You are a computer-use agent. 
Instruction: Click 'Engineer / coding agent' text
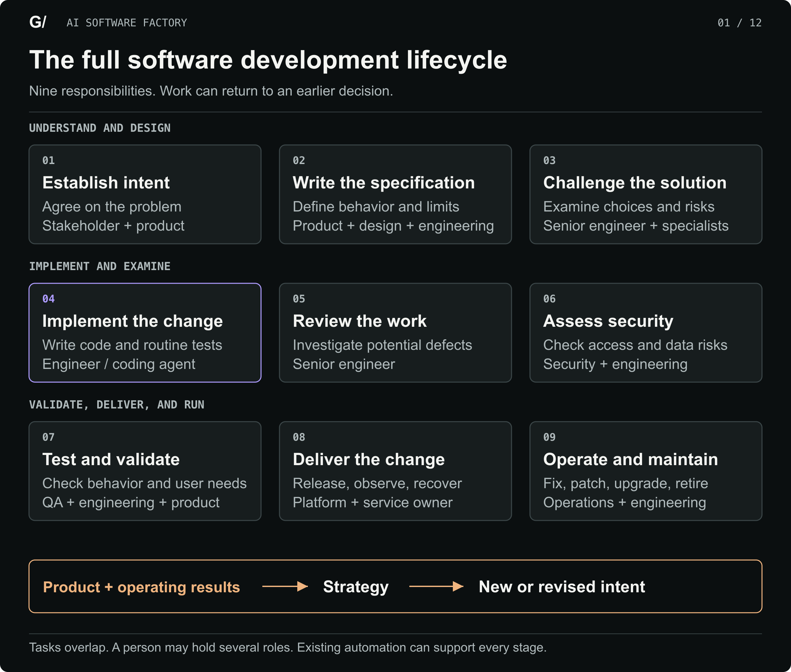tap(119, 364)
